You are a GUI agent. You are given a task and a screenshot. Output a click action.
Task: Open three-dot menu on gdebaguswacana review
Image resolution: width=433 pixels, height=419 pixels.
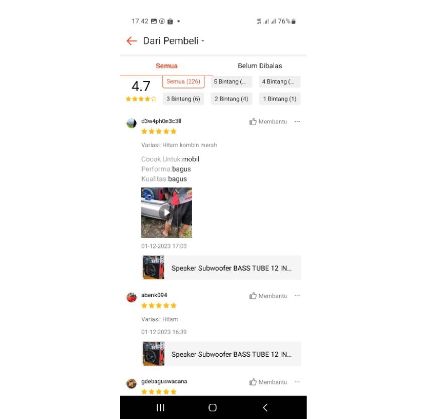click(297, 382)
